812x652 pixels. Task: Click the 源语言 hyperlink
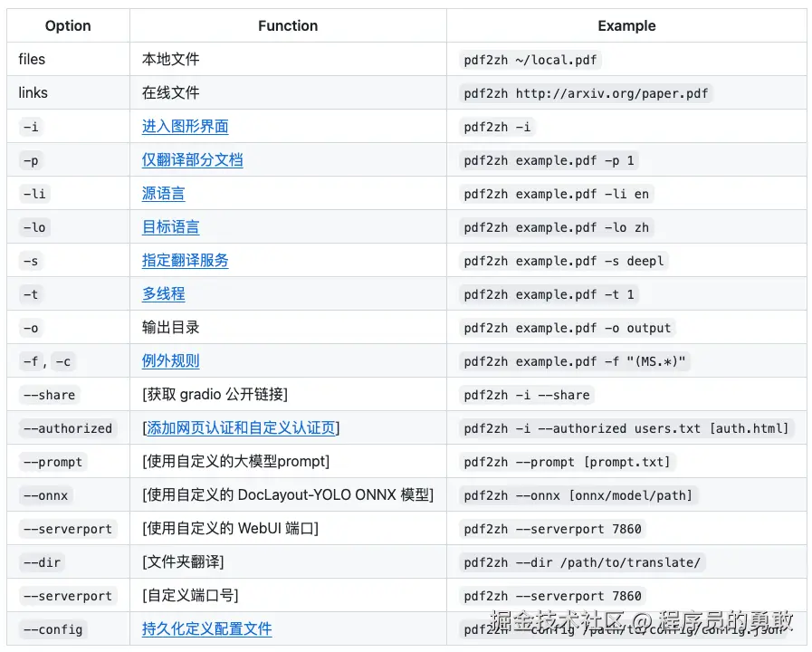163,194
